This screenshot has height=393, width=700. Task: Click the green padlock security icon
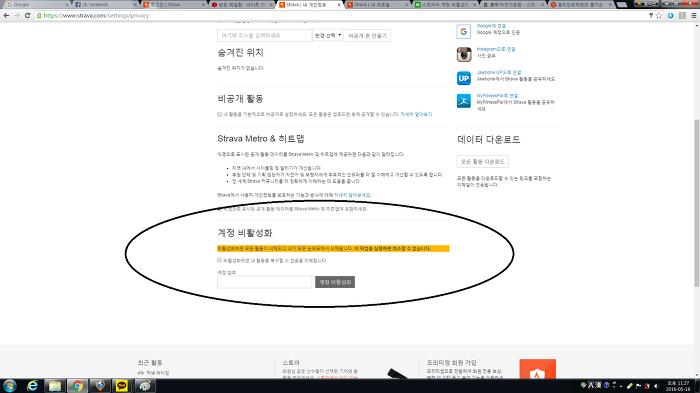pyautogui.click(x=39, y=16)
